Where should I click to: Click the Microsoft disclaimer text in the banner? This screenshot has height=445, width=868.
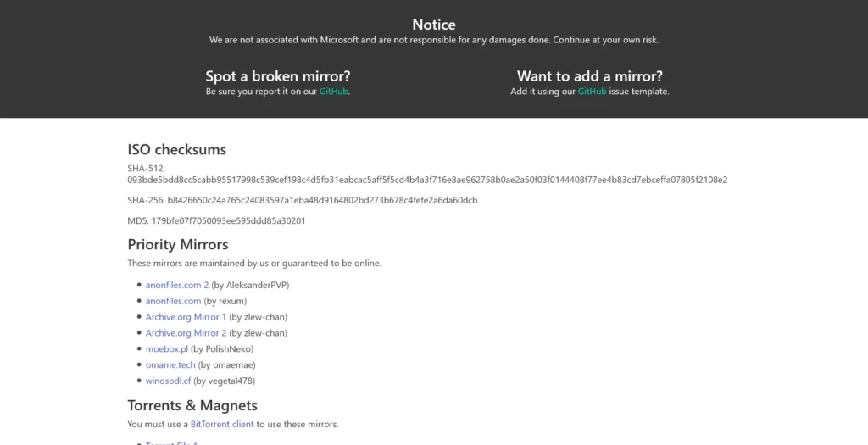click(x=434, y=40)
